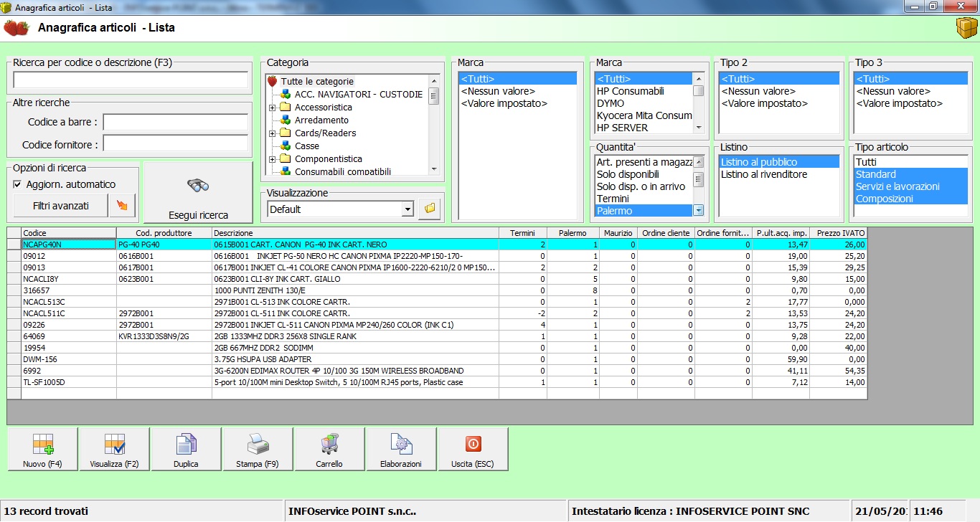
Task: Click the orange arrow icon beside Filtri avanzati
Action: 122,206
